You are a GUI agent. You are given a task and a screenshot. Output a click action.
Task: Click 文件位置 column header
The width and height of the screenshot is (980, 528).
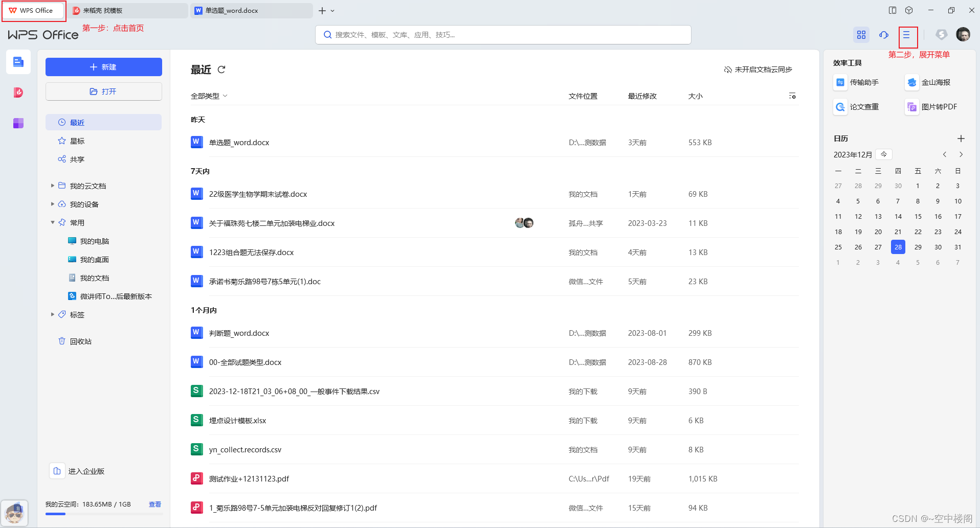583,96
